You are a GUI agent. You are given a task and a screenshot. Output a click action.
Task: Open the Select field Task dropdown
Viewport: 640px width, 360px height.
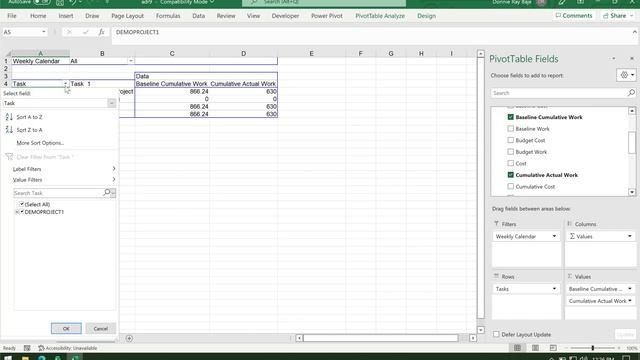pyautogui.click(x=111, y=103)
